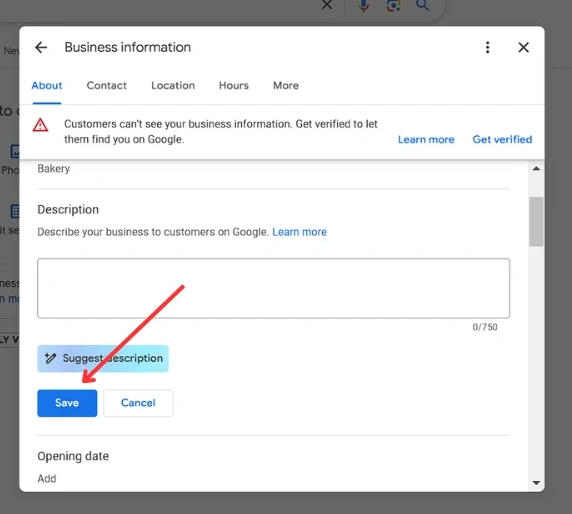
Task: Click the Description heading
Action: pyautogui.click(x=68, y=210)
